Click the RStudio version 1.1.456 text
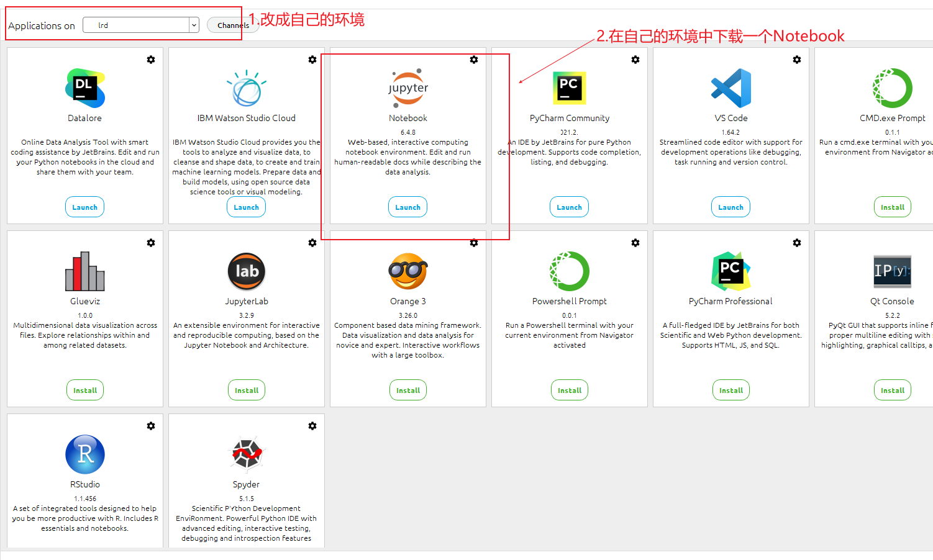This screenshot has height=560, width=933. tap(85, 499)
